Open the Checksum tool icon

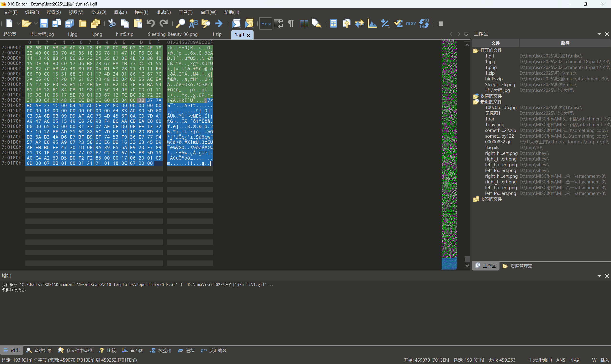[x=398, y=23]
